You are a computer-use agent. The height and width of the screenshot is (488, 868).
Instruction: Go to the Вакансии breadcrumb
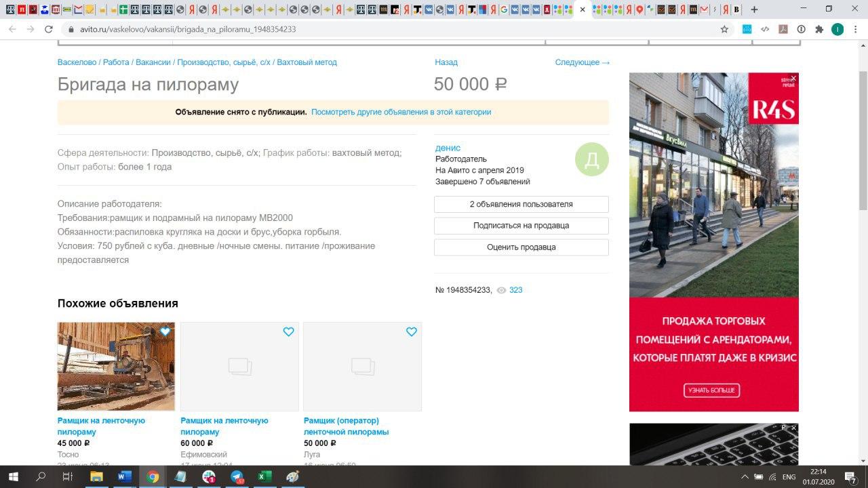pyautogui.click(x=153, y=62)
